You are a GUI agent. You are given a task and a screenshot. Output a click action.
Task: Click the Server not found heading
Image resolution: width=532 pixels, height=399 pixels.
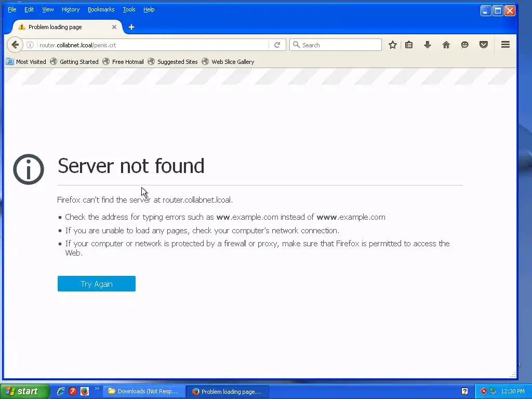131,166
